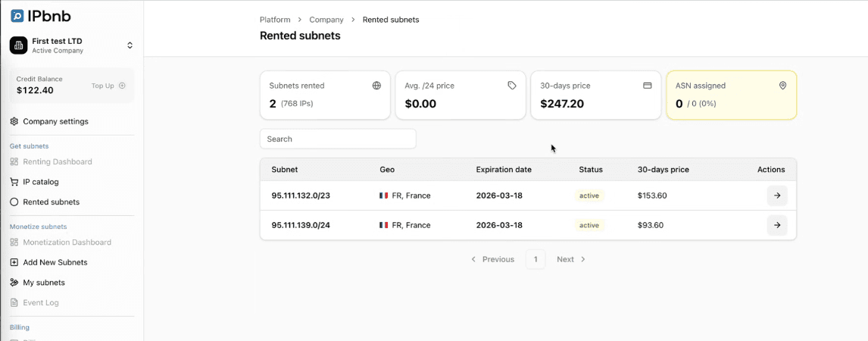Click the $153.60 price cell

point(651,196)
